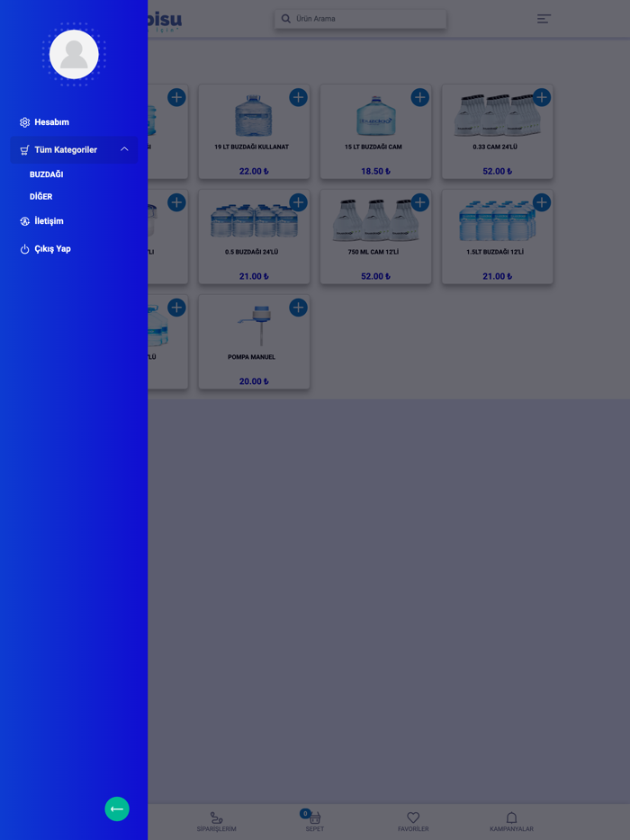
Task: Add POMPA MANUEL to cart
Action: tap(298, 308)
